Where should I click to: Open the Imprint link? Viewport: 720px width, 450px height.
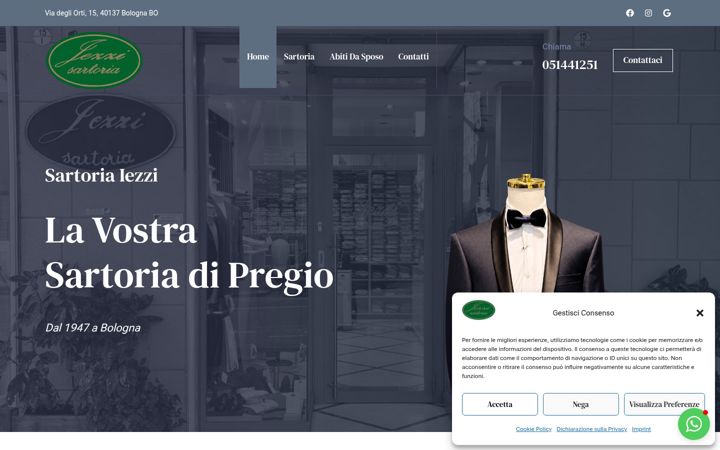641,429
